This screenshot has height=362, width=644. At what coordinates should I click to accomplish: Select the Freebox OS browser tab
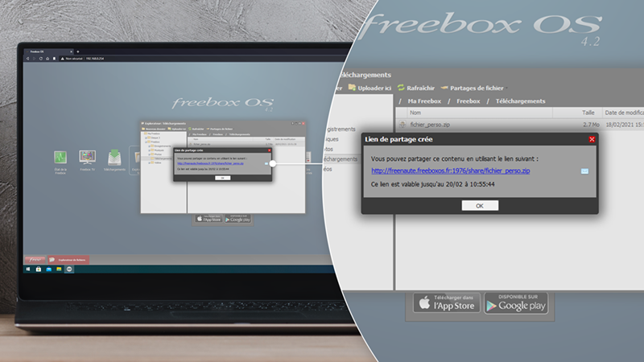coord(48,51)
